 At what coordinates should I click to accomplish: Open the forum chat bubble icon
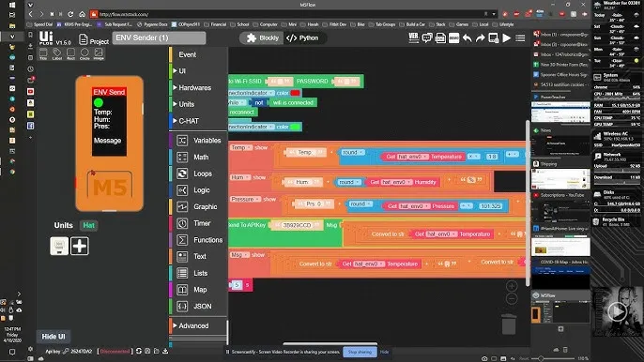tap(427, 38)
